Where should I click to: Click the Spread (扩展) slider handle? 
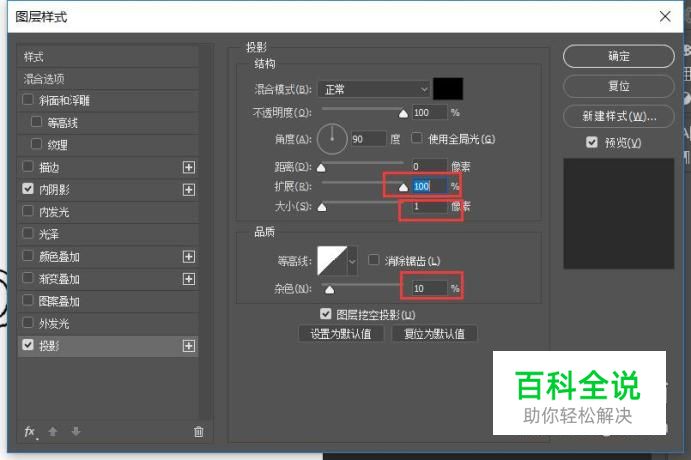[x=403, y=188]
